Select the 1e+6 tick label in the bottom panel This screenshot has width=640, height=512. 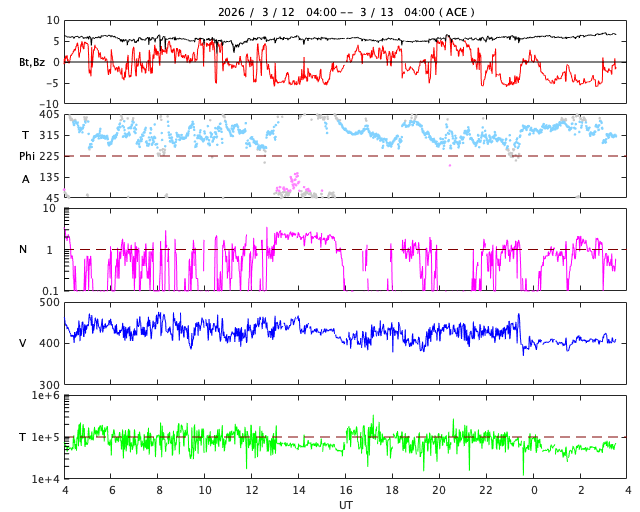(45, 396)
